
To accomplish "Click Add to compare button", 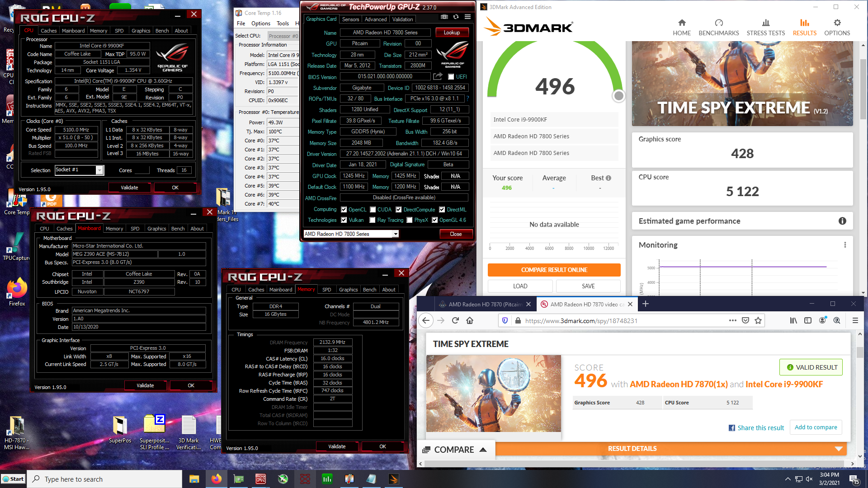I will [x=816, y=427].
